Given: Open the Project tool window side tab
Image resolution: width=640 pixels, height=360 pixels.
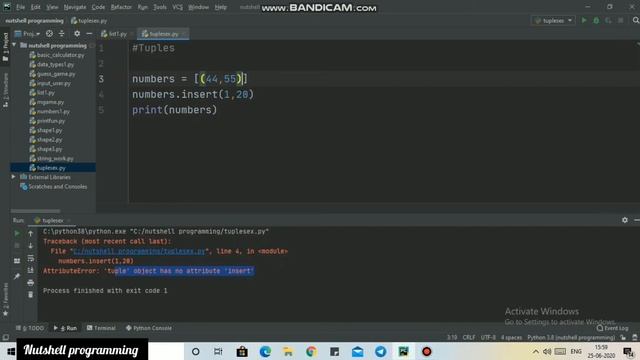Looking at the screenshot, I should click(5, 46).
